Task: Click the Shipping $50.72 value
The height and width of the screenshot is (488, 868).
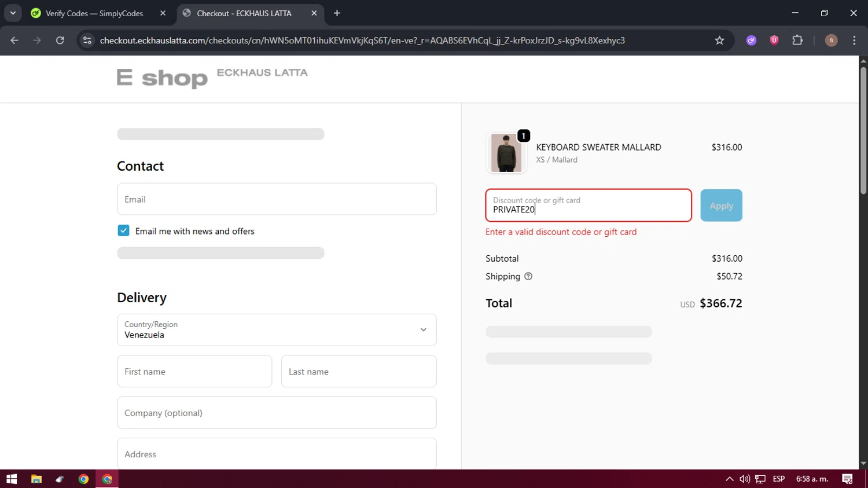Action: [729, 276]
